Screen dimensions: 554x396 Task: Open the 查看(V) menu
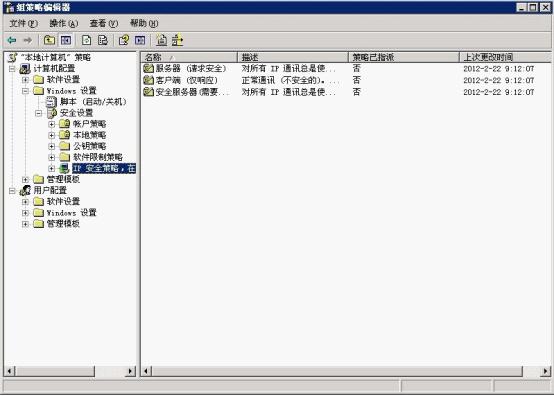pyautogui.click(x=104, y=23)
